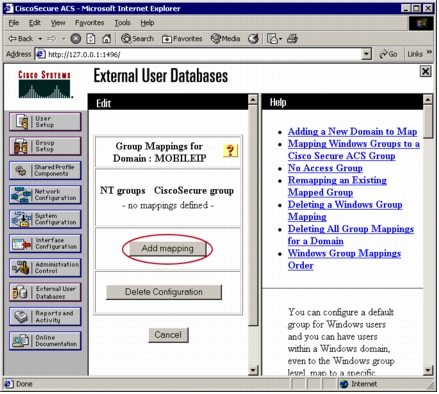Click the History icon in toolbar
439x394 pixels.
click(253, 39)
